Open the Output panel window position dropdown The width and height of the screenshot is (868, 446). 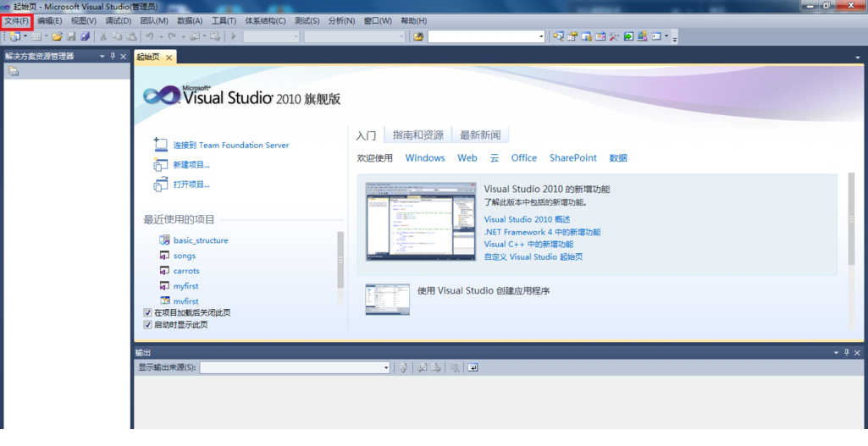(x=837, y=352)
